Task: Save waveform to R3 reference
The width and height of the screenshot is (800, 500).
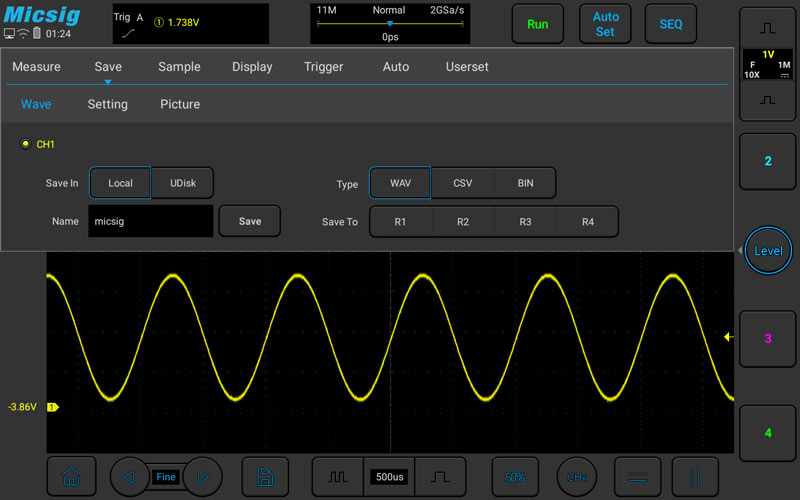Action: pos(526,221)
